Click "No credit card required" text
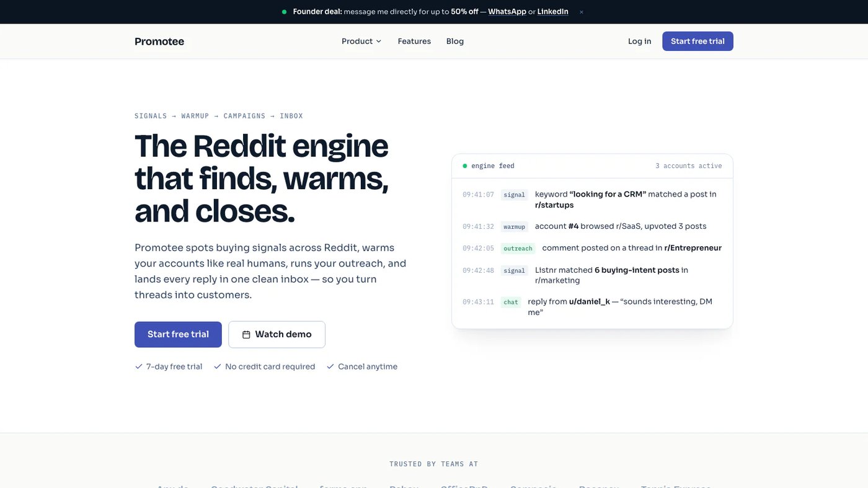This screenshot has height=488, width=868. (x=270, y=366)
